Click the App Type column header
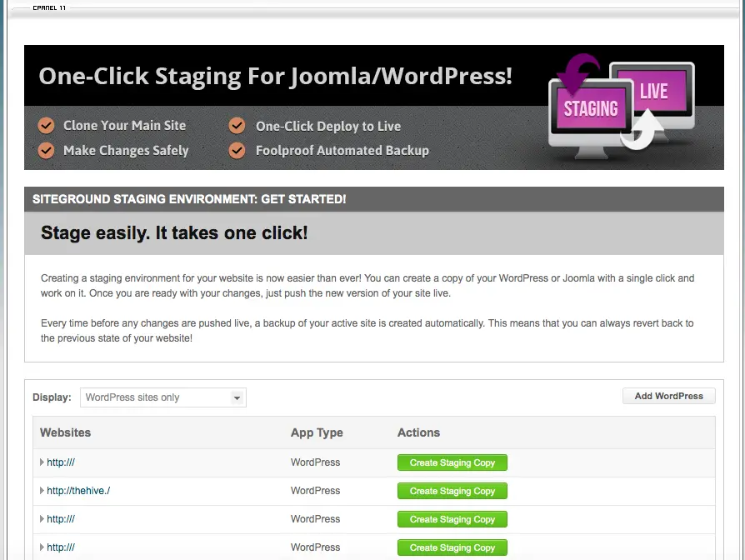Viewport: 745px width, 560px height. pyautogui.click(x=317, y=432)
